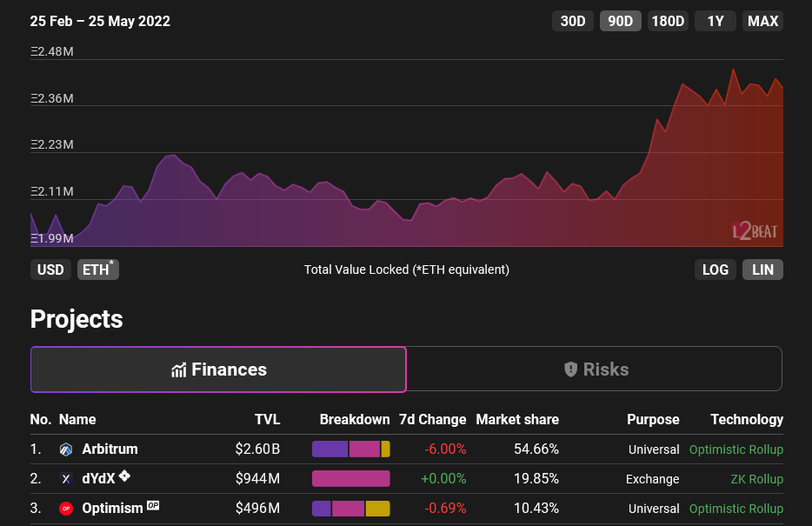Image resolution: width=812 pixels, height=526 pixels.
Task: Switch to the Risks tab
Action: pyautogui.click(x=595, y=370)
